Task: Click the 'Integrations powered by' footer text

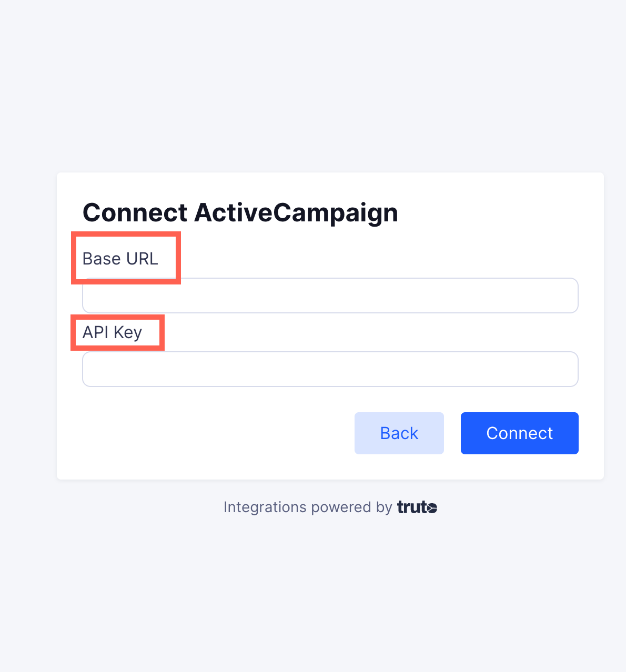Action: tap(308, 507)
